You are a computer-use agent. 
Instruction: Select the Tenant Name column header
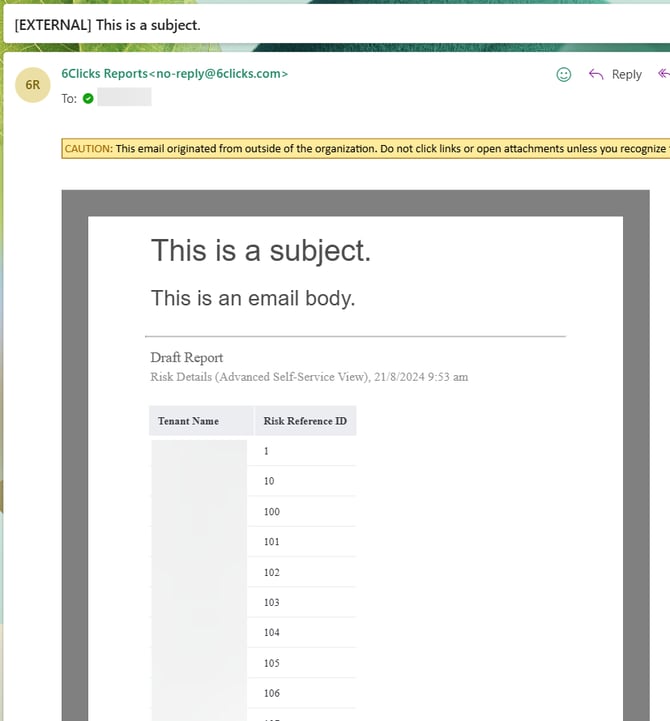coord(188,421)
